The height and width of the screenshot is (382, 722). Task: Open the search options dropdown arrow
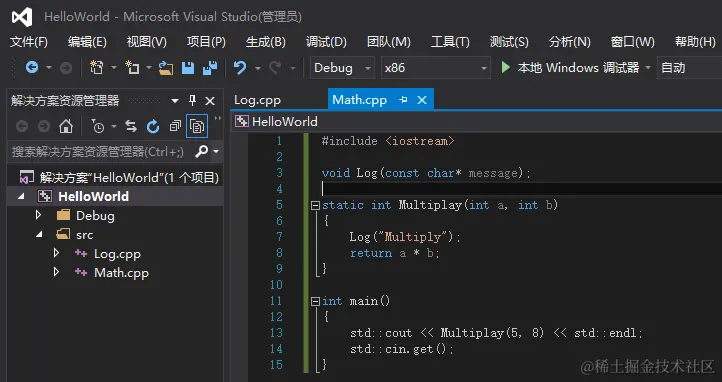tap(215, 151)
